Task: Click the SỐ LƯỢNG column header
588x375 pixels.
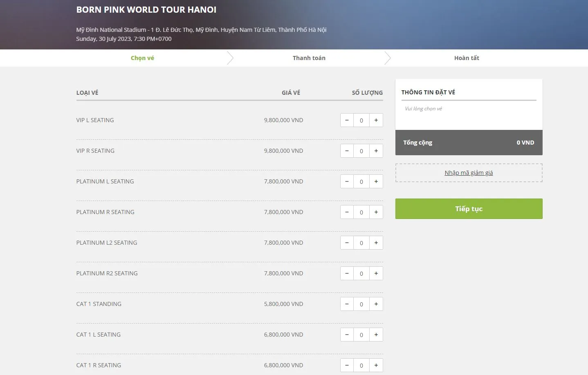Action: click(x=367, y=93)
